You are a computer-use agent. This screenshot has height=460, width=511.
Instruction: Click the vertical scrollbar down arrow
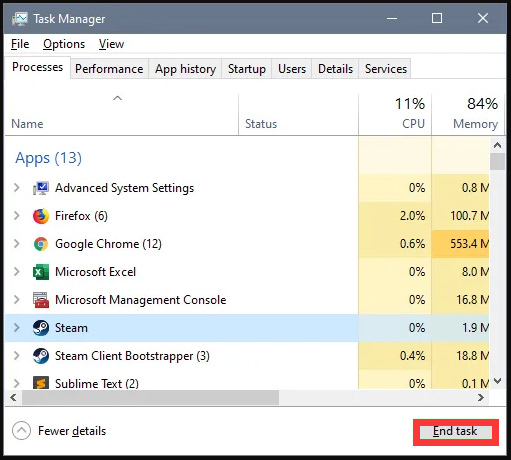497,381
